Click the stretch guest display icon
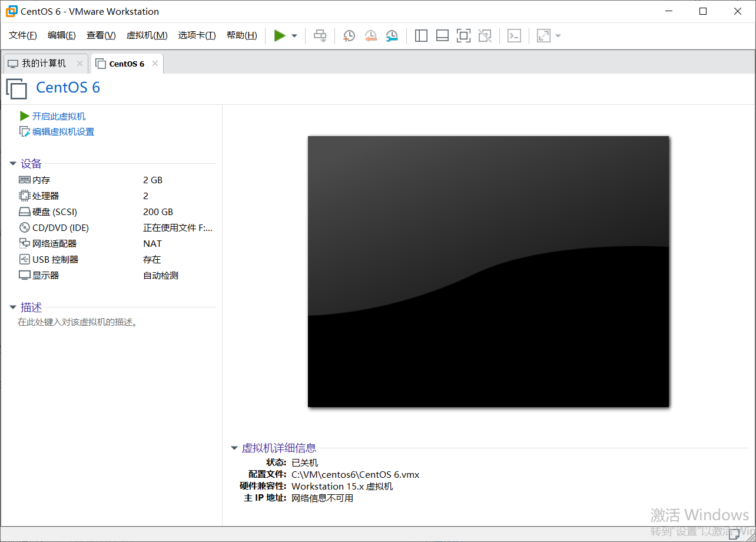Screen dimensions: 756x542 [x=543, y=36]
